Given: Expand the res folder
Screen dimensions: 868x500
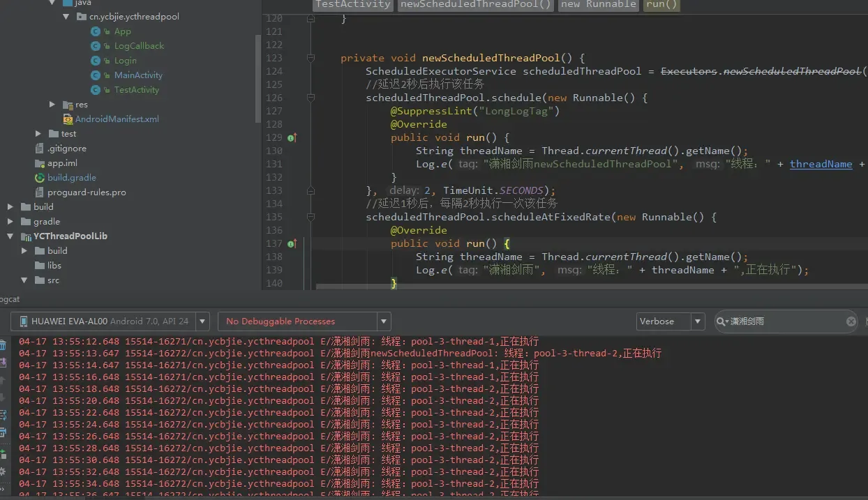Looking at the screenshot, I should [x=52, y=105].
